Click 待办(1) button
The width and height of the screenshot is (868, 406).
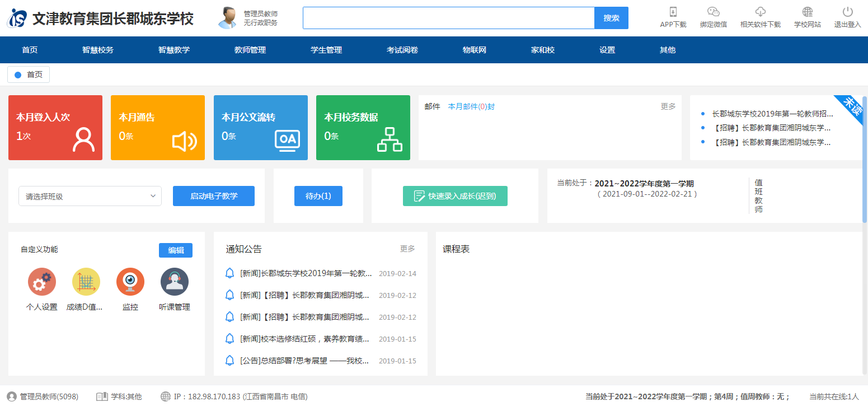(318, 196)
